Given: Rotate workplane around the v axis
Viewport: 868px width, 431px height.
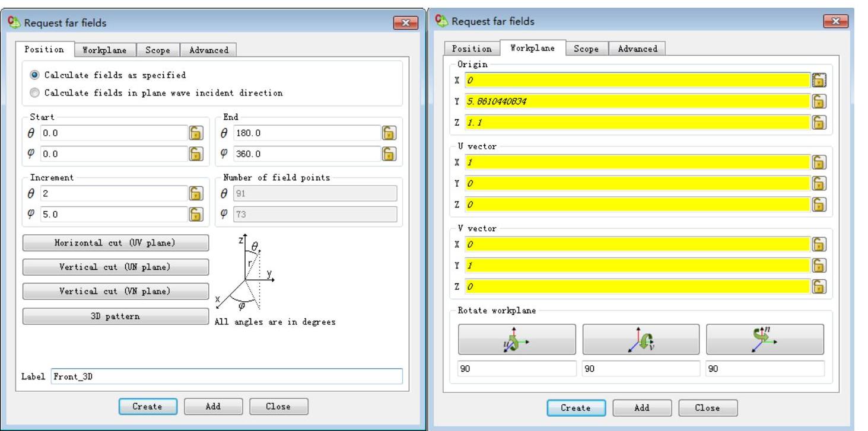Looking at the screenshot, I should tap(641, 339).
